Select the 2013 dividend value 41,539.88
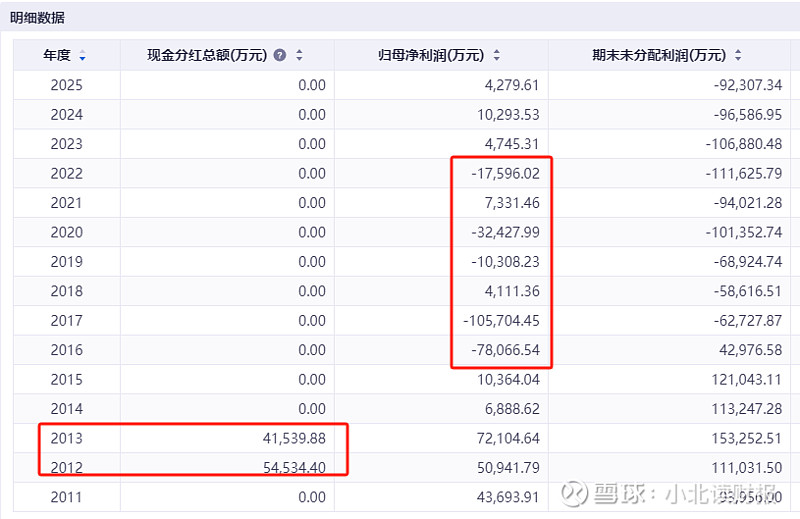800x519 pixels. point(294,438)
